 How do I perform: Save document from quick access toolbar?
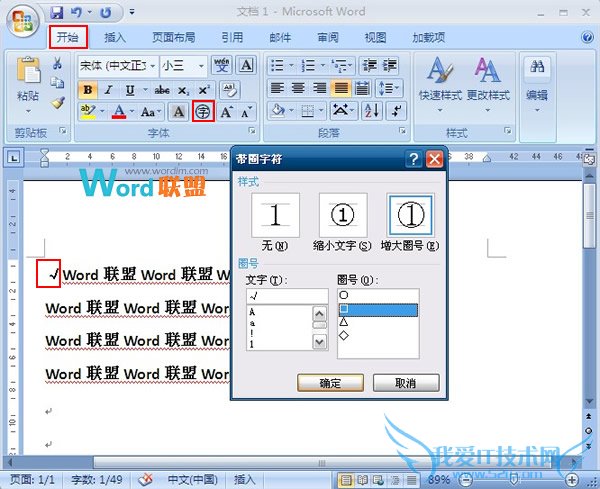[x=57, y=13]
